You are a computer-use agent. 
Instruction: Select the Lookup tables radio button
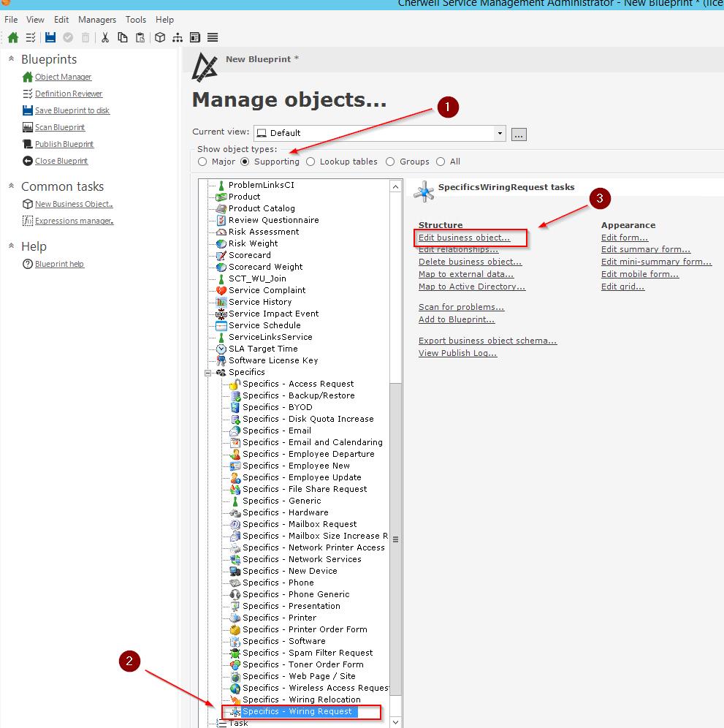[x=310, y=162]
